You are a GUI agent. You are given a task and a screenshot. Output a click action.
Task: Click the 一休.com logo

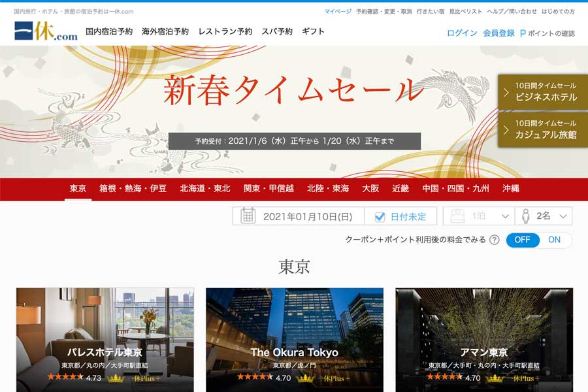[46, 31]
